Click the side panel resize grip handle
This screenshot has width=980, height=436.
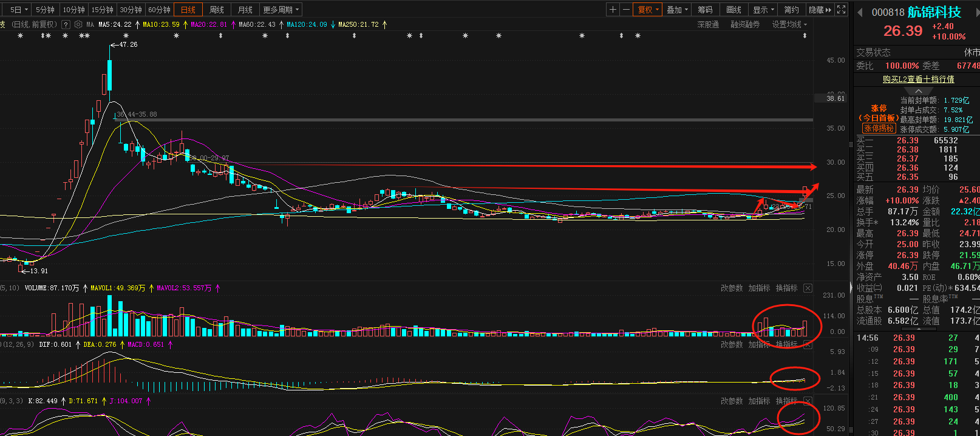click(x=850, y=145)
